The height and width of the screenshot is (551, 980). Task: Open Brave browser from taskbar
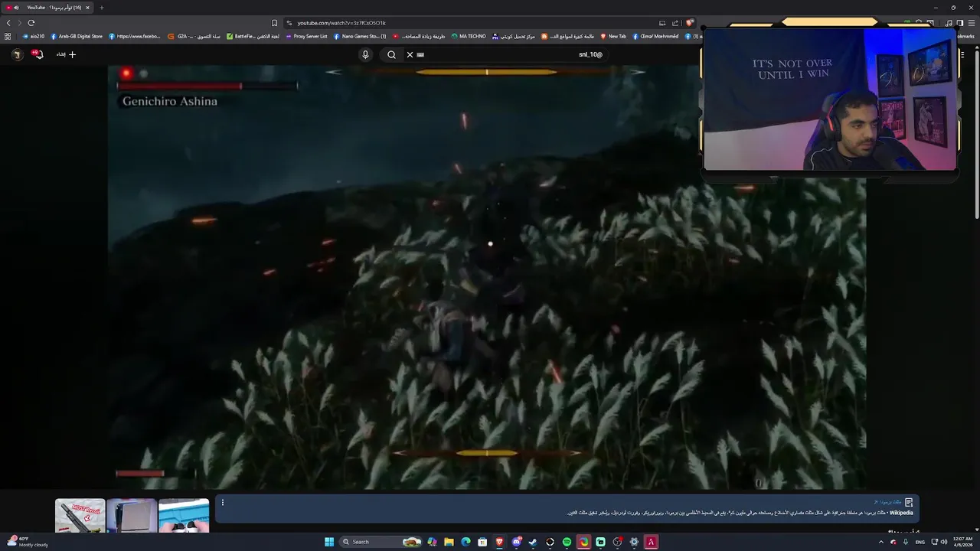499,542
